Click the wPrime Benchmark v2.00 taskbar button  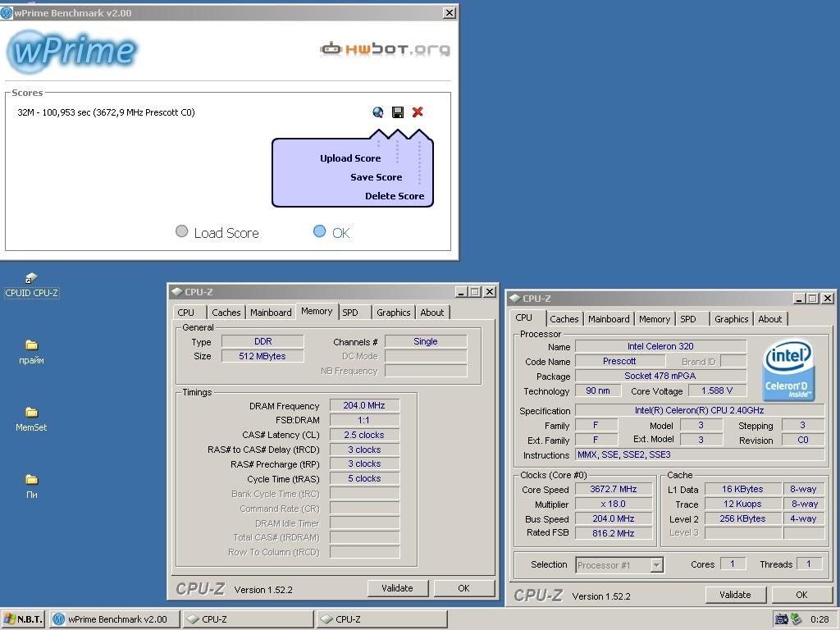click(x=114, y=619)
